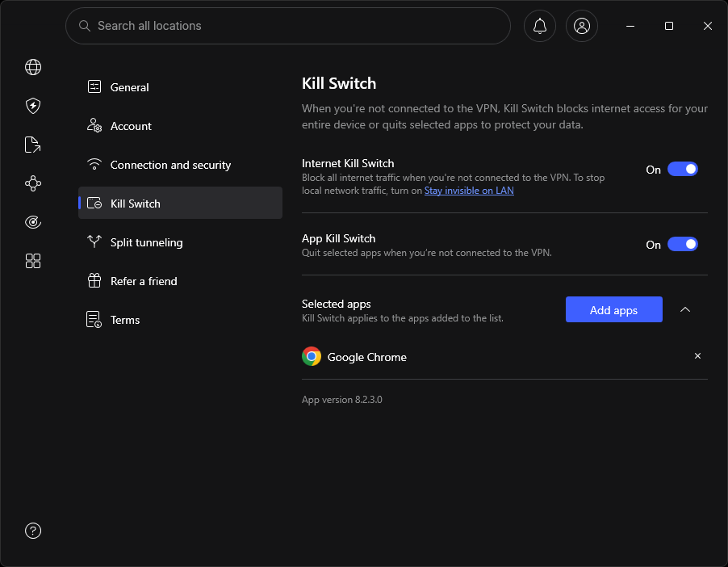The width and height of the screenshot is (728, 567).
Task: Click the Split tunneling fork icon
Action: tap(94, 241)
